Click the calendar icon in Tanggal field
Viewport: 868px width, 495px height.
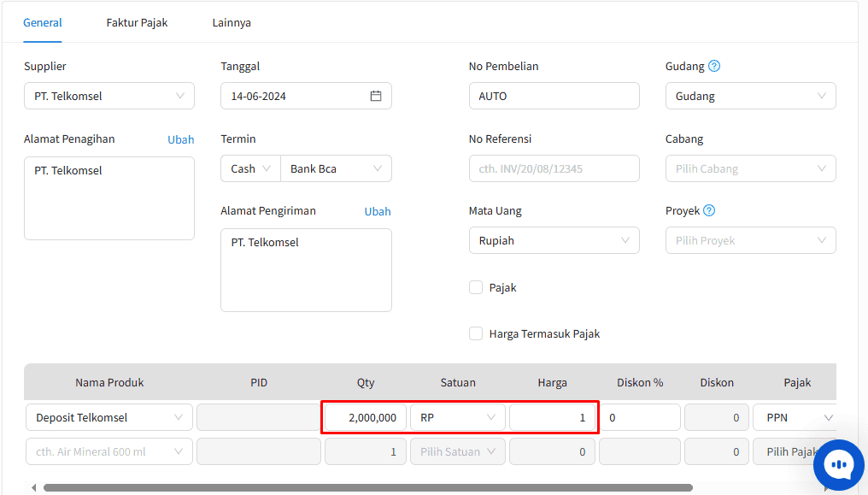click(375, 96)
